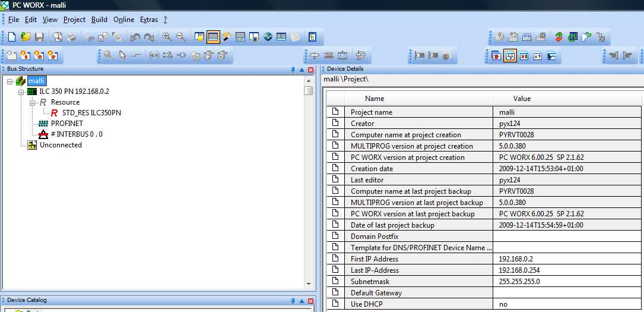Click the empty Default Gateway value cell
This screenshot has height=312, width=644.
pyautogui.click(x=567, y=292)
